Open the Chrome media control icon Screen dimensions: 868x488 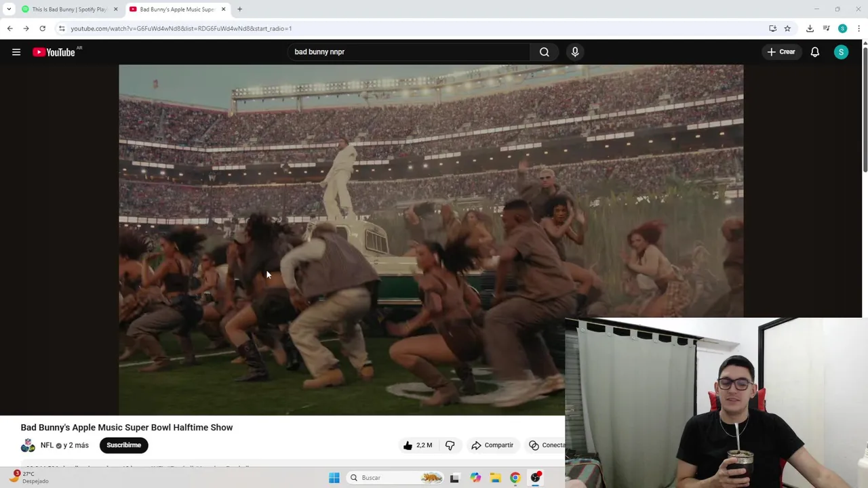pos(826,28)
